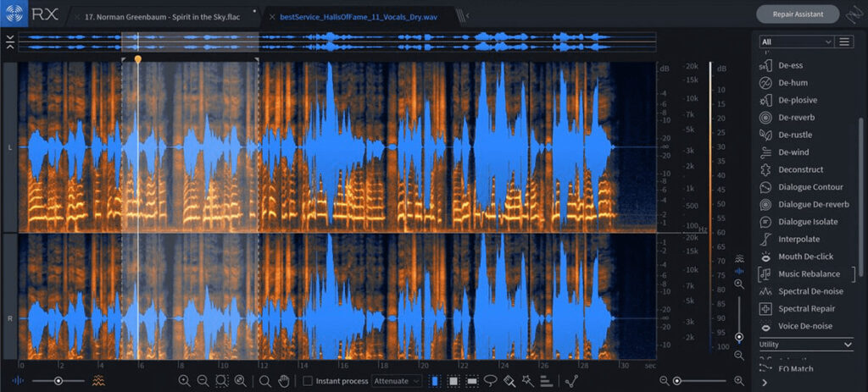Viewport: 868px width, 392px height.
Task: Toggle the Time selection tool
Action: click(435, 381)
